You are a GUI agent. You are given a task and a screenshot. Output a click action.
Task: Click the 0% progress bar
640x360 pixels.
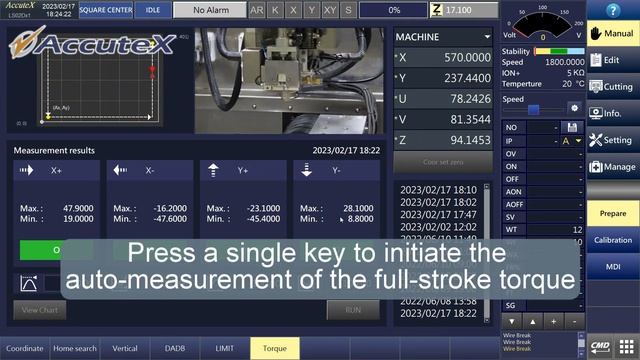click(394, 10)
